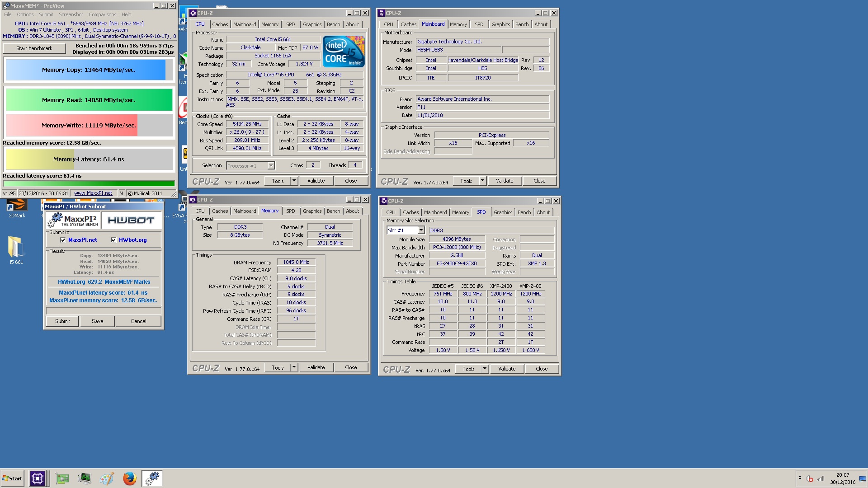Open the Firefox taskbar icon
868x488 pixels.
tap(130, 478)
